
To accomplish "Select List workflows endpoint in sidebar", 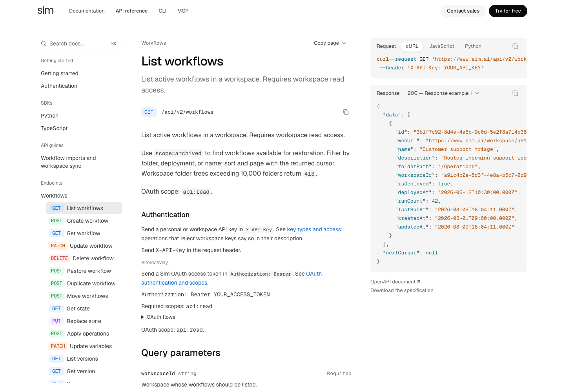I will click(84, 208).
